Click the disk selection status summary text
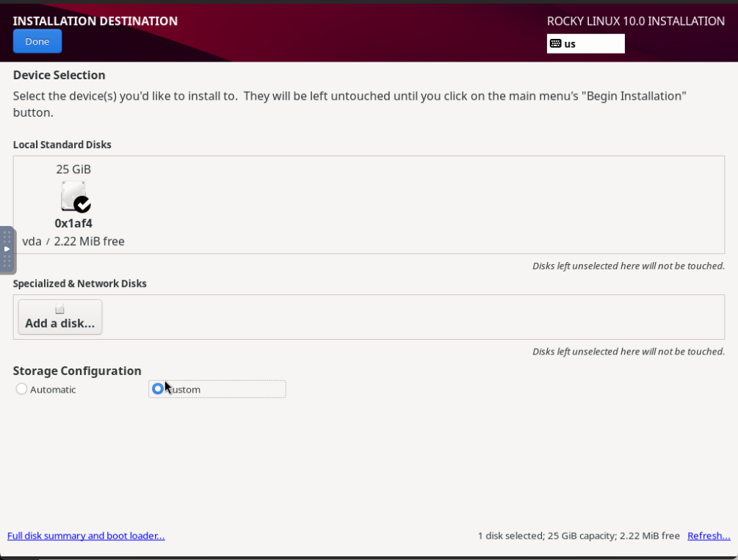Image resolution: width=738 pixels, height=560 pixels. click(579, 536)
